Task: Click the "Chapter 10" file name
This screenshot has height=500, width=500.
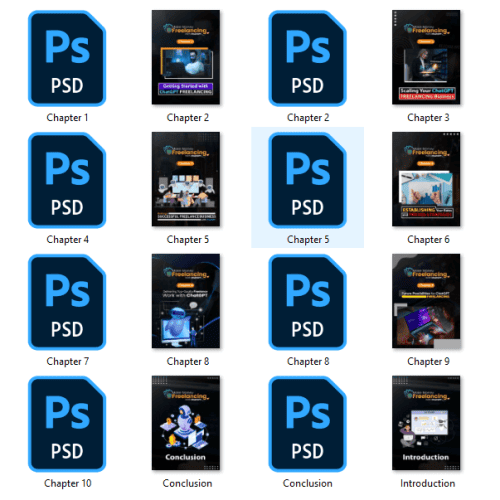Action: (x=67, y=484)
